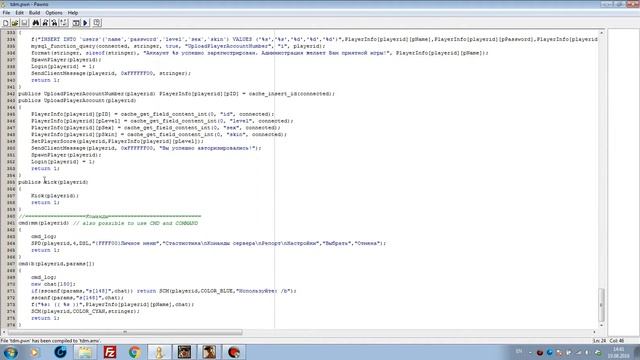Click the vertical scrollbar thumb of the editor
Image resolution: width=640 pixels, height=360 pixels.
(601, 304)
